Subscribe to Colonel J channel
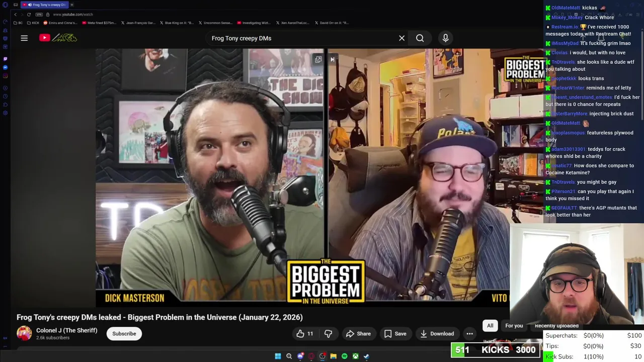Viewport: 644px width, 362px height. coord(124,334)
